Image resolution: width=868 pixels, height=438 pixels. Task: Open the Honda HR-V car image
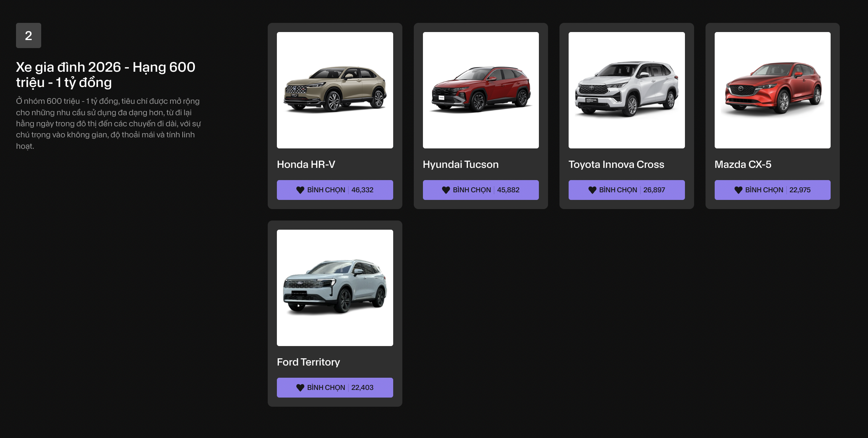point(335,90)
